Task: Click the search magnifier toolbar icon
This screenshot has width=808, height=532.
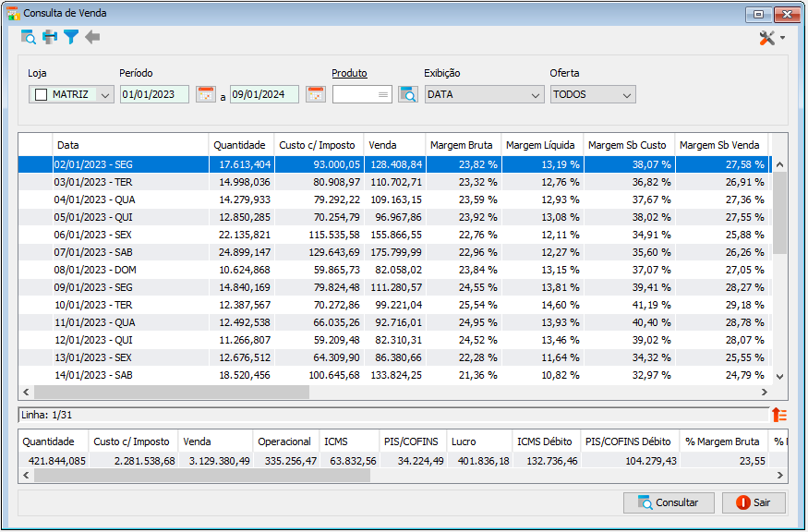Action: (29, 37)
